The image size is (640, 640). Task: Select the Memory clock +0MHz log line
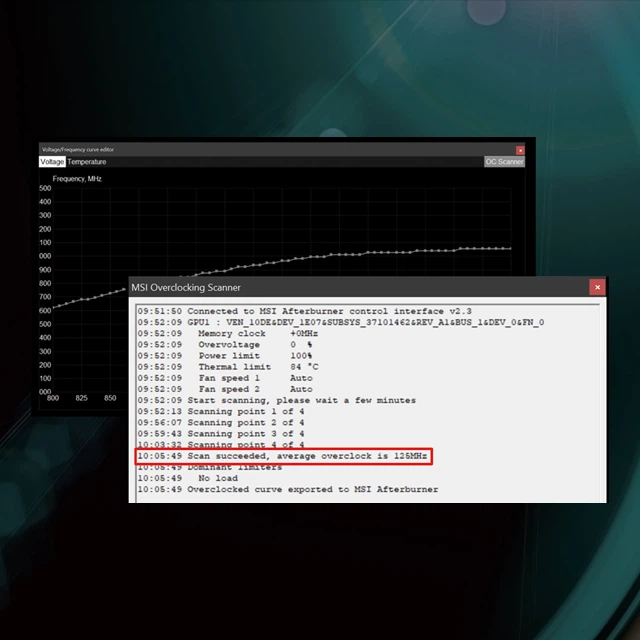tap(228, 333)
